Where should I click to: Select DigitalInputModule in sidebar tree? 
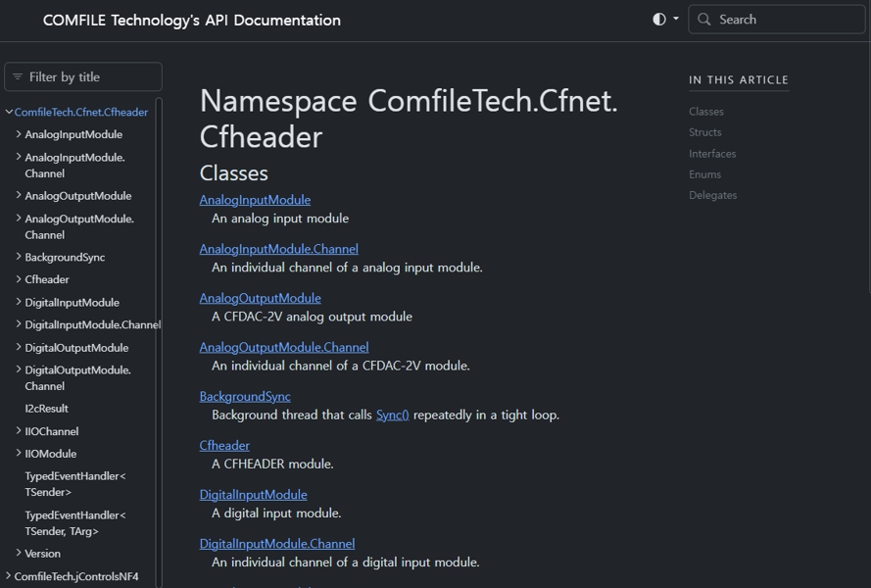click(x=72, y=303)
